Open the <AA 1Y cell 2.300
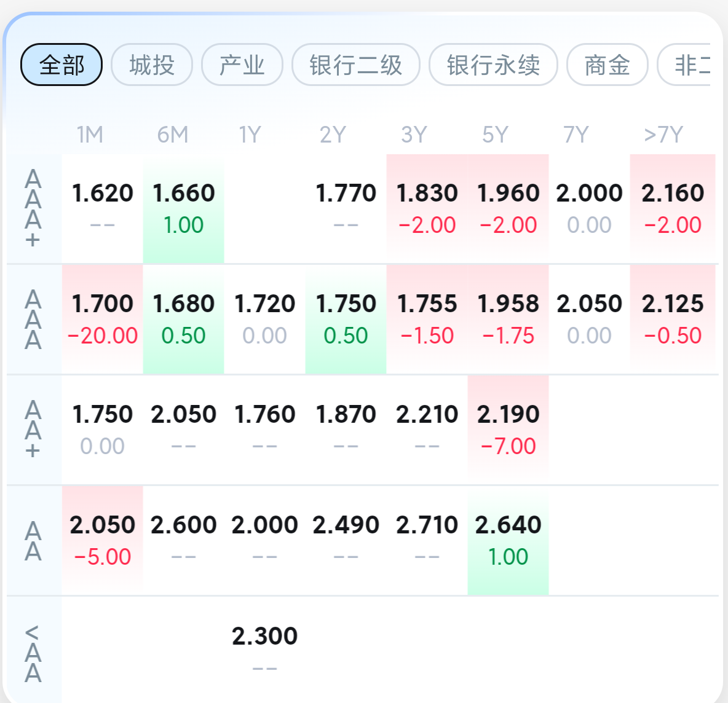Viewport: 728px width, 703px height. click(264, 650)
